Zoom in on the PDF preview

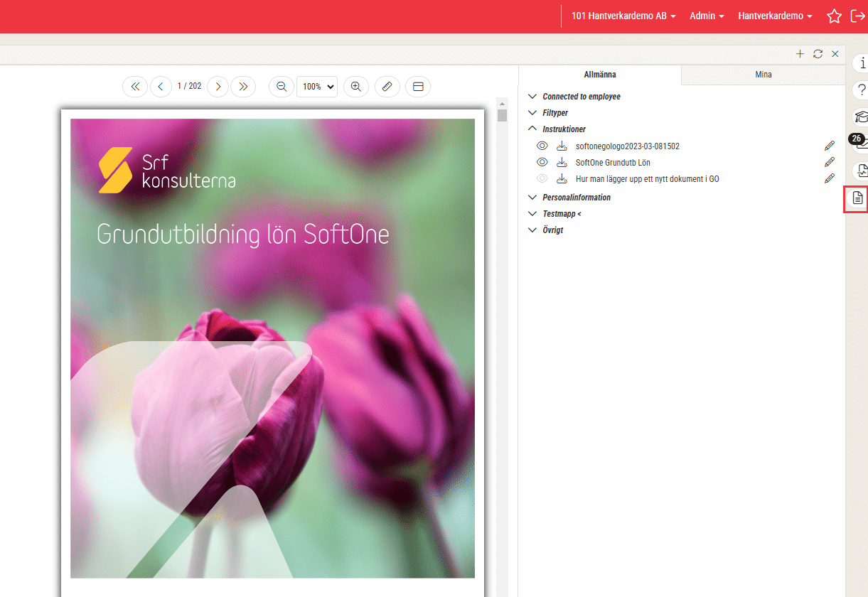pos(356,87)
